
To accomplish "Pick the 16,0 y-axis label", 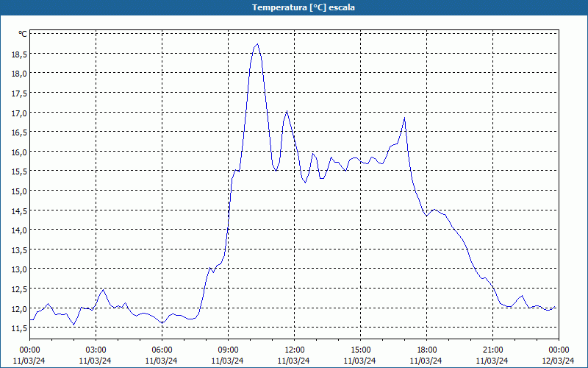I will click(x=19, y=152).
